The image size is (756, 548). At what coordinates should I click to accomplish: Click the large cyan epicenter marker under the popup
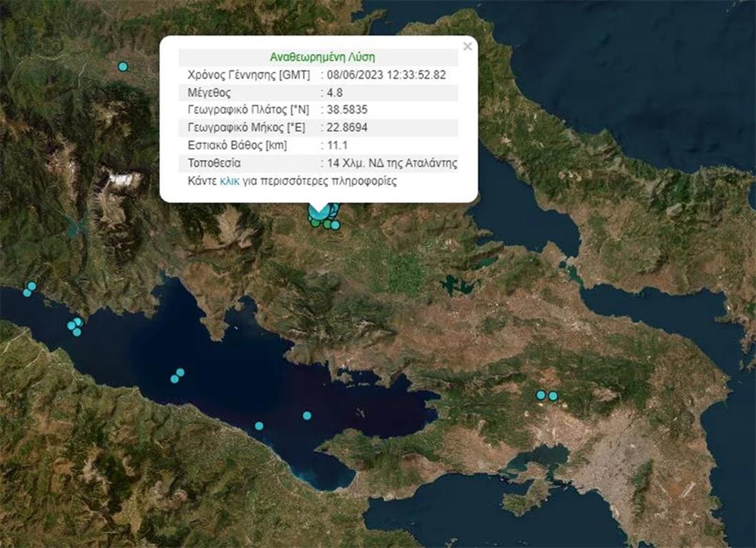coord(319,210)
